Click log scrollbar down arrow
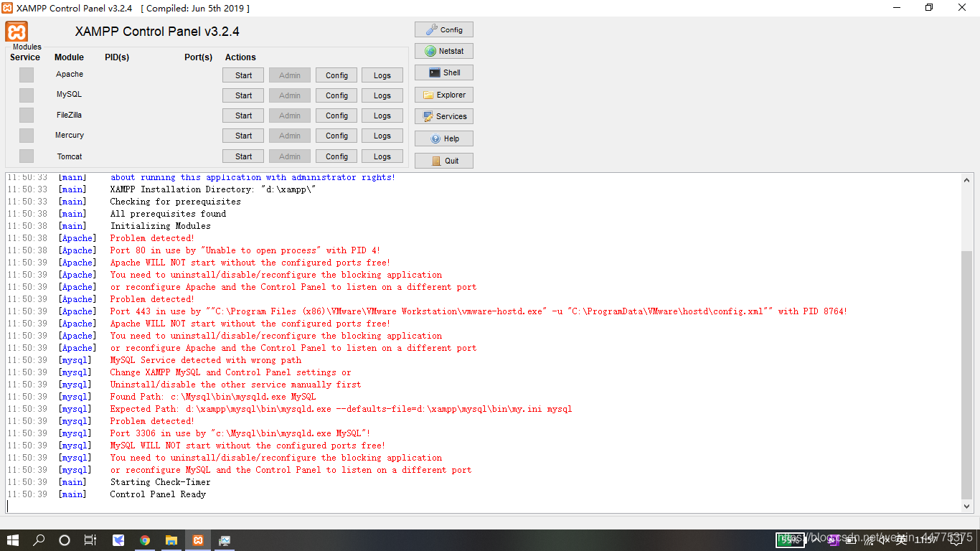The image size is (980, 551). [966, 507]
